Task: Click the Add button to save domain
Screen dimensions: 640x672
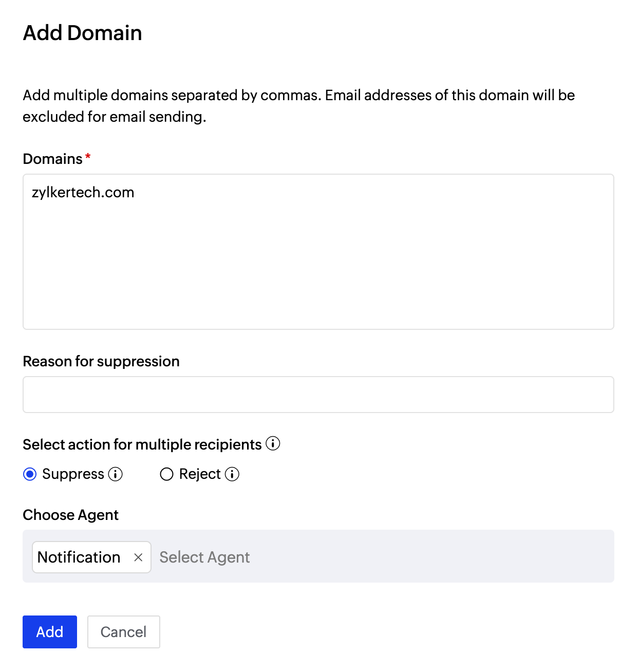Action: pyautogui.click(x=49, y=632)
